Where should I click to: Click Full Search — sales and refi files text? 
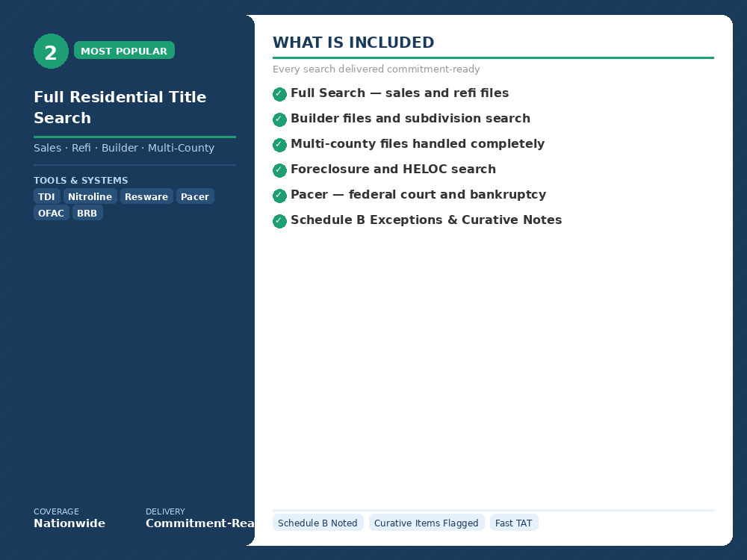(400, 93)
